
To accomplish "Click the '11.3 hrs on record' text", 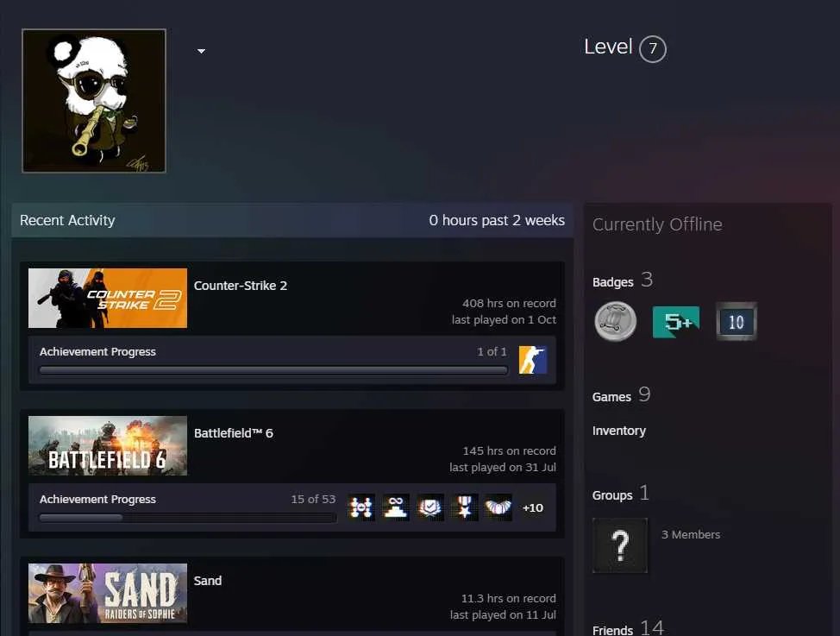I will 508,598.
